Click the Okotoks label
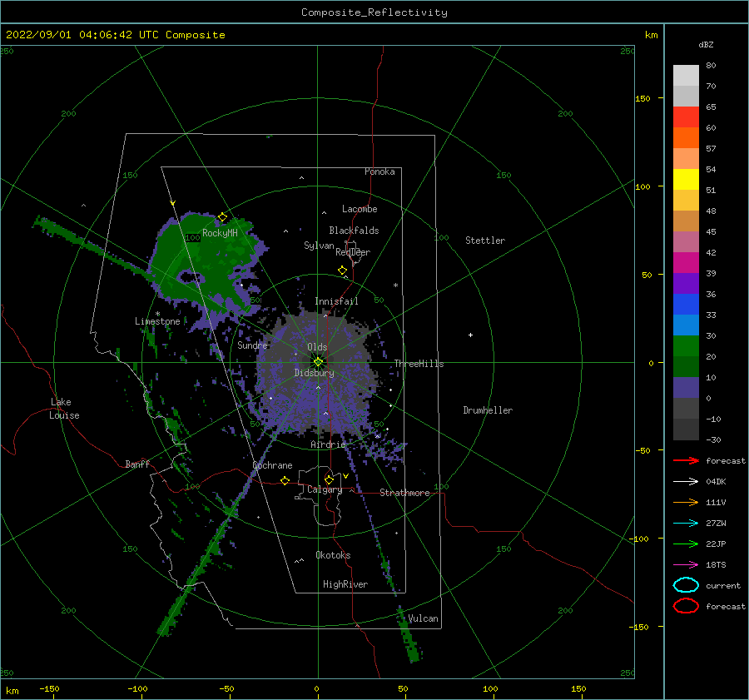Image resolution: width=749 pixels, height=700 pixels. coord(333,555)
